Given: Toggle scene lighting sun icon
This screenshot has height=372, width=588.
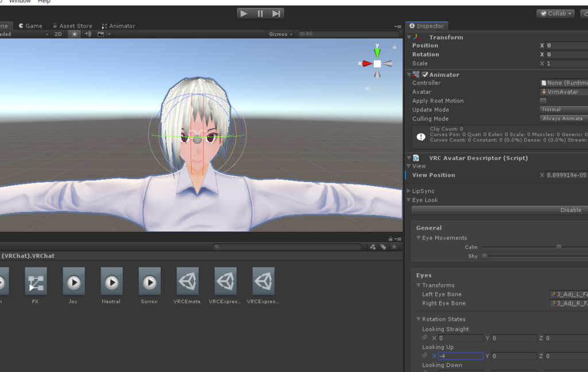Looking at the screenshot, I should click(75, 34).
